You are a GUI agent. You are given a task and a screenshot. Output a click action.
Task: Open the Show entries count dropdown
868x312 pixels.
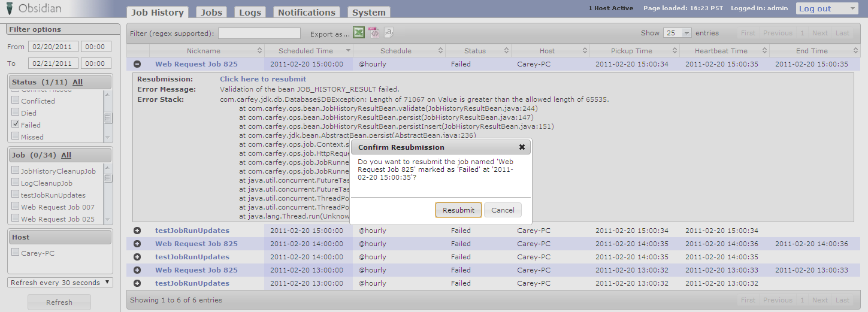[678, 33]
